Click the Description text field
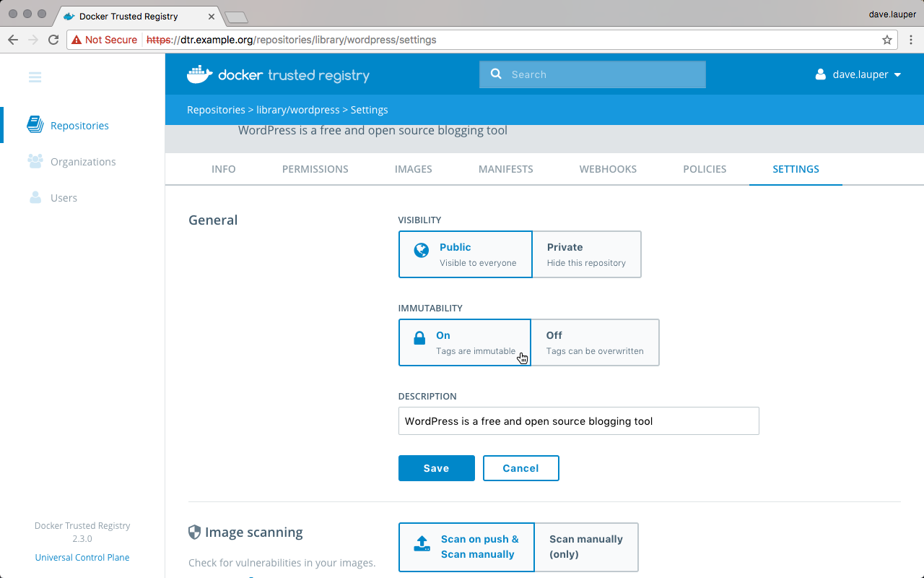924x578 pixels. [578, 421]
